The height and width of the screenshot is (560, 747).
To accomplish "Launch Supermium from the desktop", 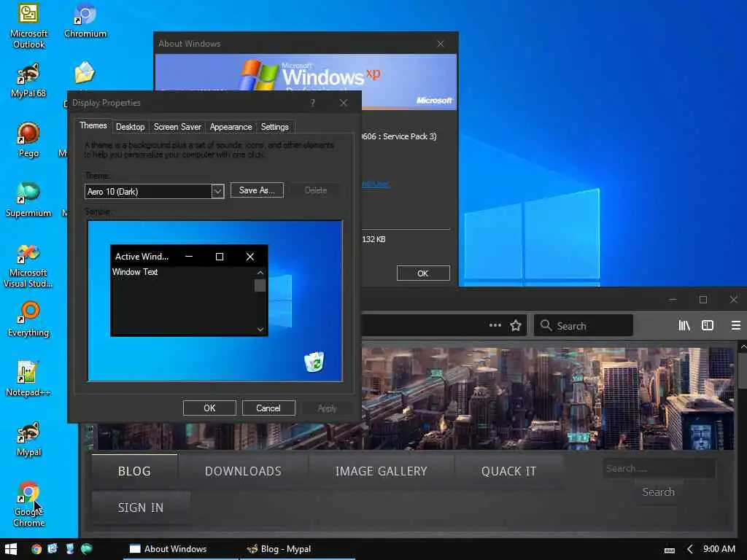I will click(28, 199).
